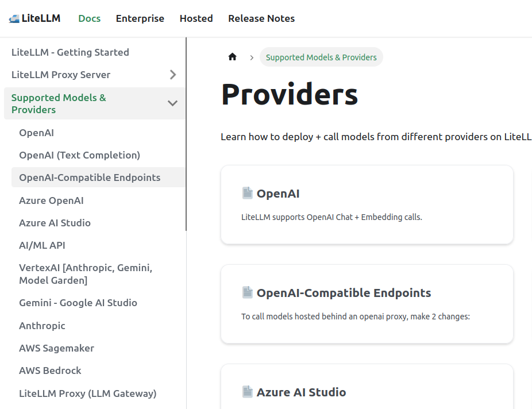Navigate to Gemini - Google AI Studio

point(78,303)
